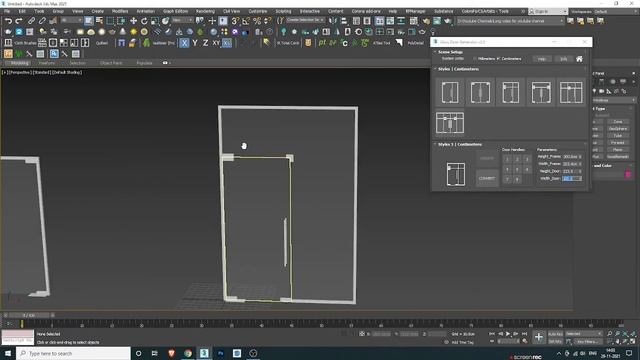The image size is (640, 360).
Task: Click the Redo arrow icon
Action: coord(19,20)
